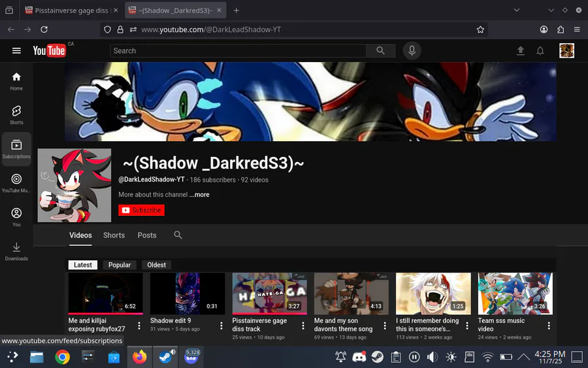Show hidden system tray icons arrow

click(x=523, y=357)
